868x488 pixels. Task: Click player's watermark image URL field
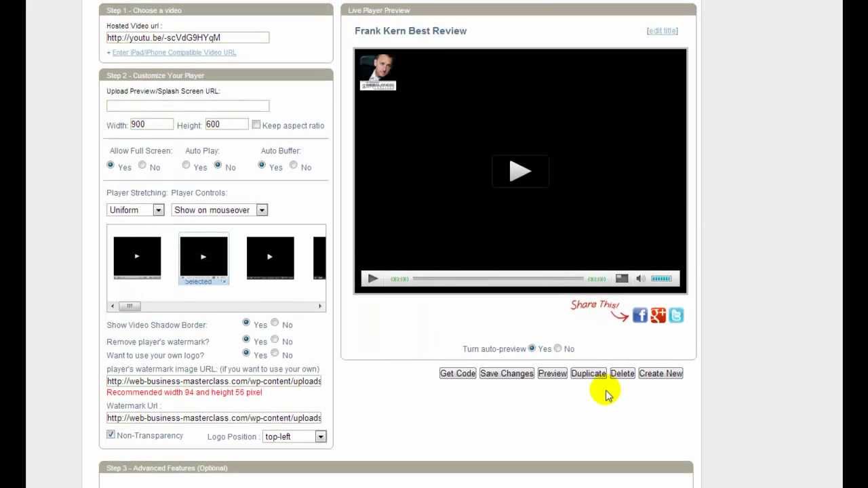[x=214, y=381]
